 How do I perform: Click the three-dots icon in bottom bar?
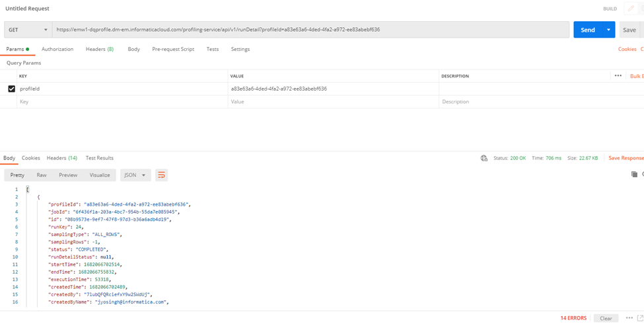(629, 318)
